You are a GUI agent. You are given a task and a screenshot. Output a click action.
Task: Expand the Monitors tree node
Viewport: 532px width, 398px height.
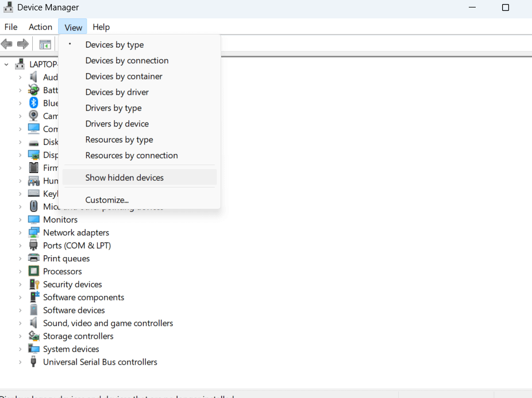[x=20, y=220]
